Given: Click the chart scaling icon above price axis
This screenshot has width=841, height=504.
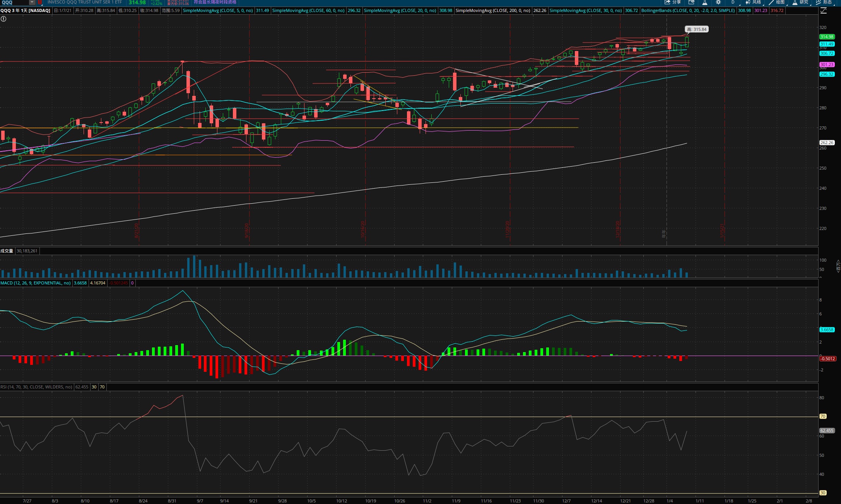Looking at the screenshot, I should 824,11.
